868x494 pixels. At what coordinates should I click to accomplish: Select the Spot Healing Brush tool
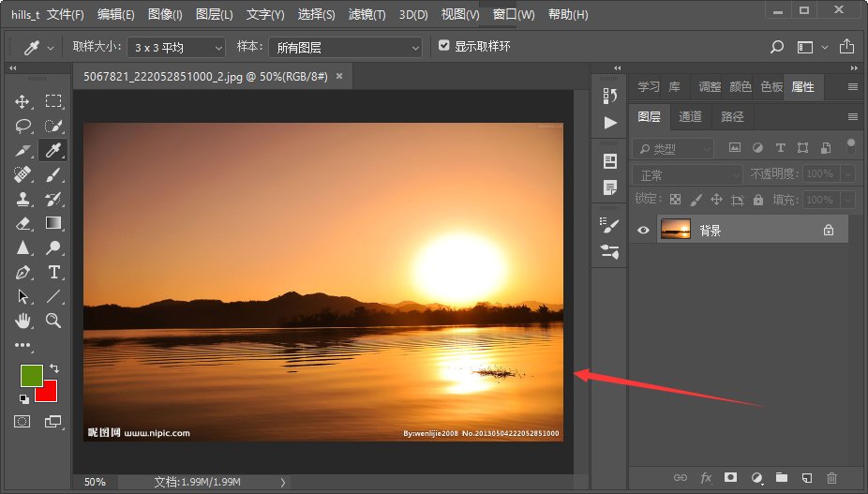(x=22, y=175)
